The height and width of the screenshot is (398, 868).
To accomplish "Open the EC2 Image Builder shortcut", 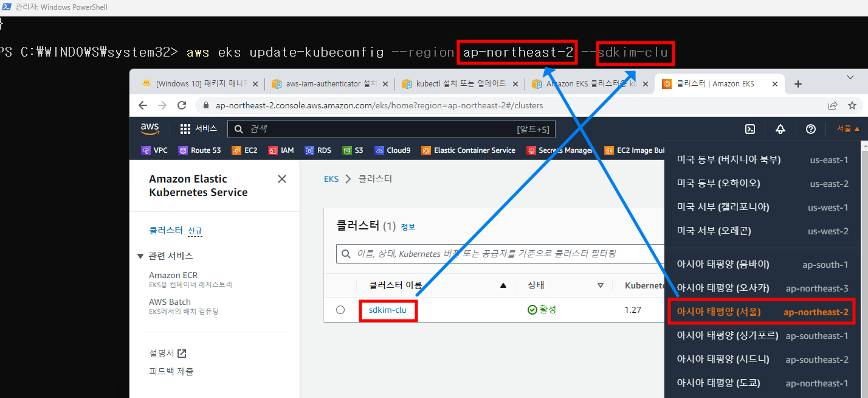I will [634, 150].
